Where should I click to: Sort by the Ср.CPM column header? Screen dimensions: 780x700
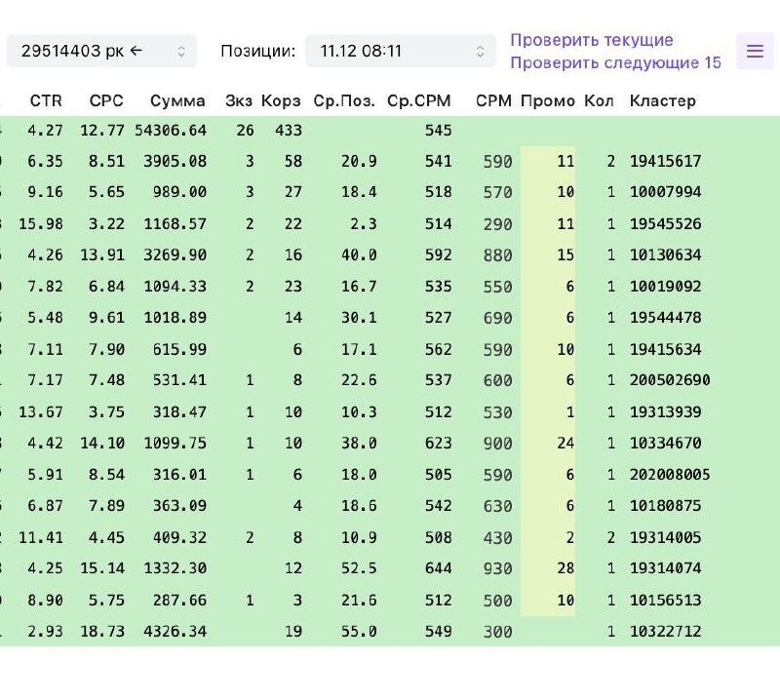419,101
